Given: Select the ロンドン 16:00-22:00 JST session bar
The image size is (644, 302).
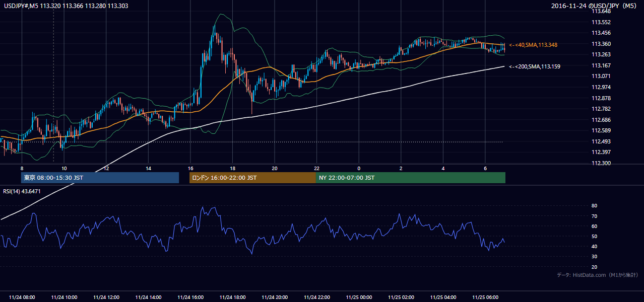Looking at the screenshot, I should click(x=252, y=178).
